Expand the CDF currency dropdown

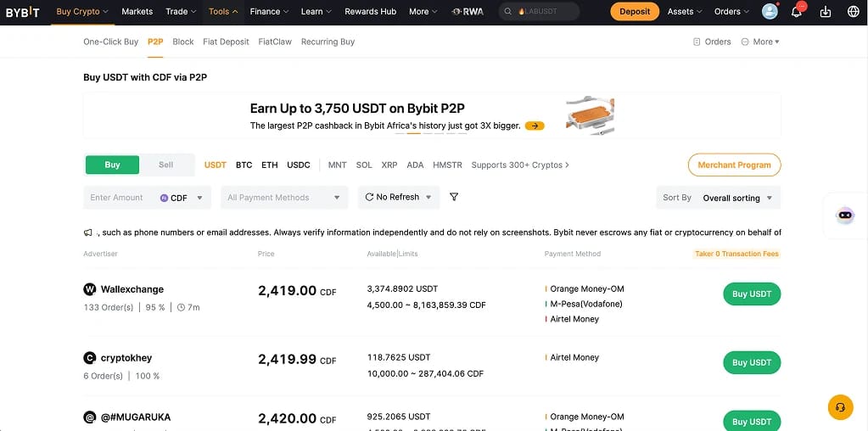(x=182, y=198)
